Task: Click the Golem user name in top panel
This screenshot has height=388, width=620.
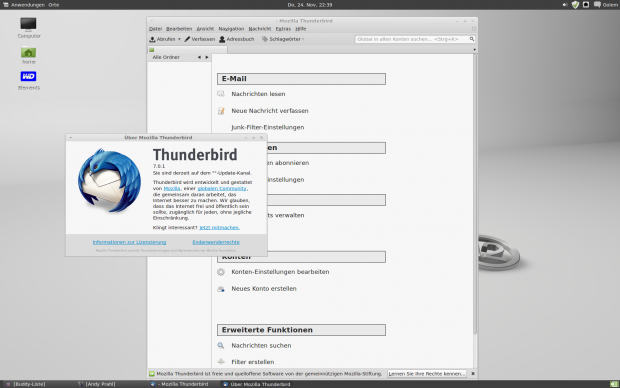Action: click(610, 5)
